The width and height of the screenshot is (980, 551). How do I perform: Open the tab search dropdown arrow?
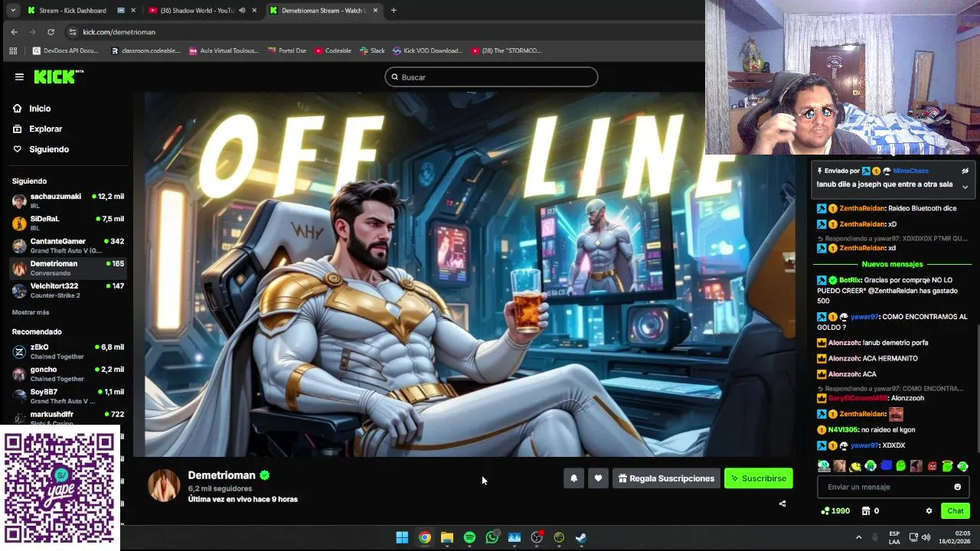[x=13, y=11]
